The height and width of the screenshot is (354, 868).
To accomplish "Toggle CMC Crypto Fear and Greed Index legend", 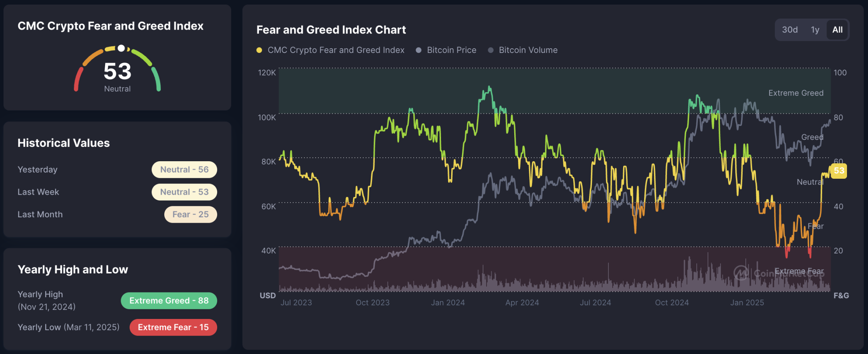I will 330,50.
